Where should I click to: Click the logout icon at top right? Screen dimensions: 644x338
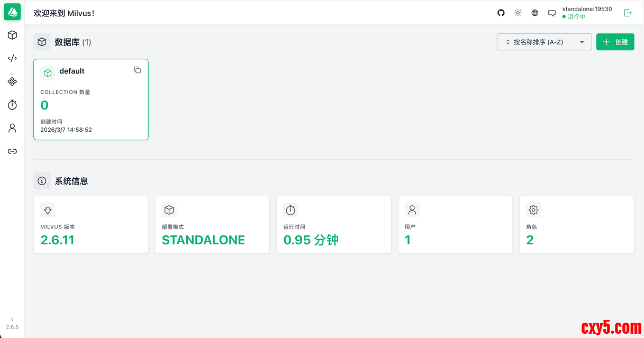(x=628, y=13)
